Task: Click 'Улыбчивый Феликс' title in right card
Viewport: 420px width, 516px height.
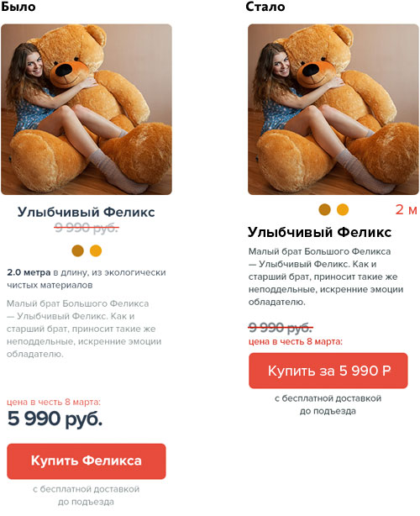Action: click(319, 232)
